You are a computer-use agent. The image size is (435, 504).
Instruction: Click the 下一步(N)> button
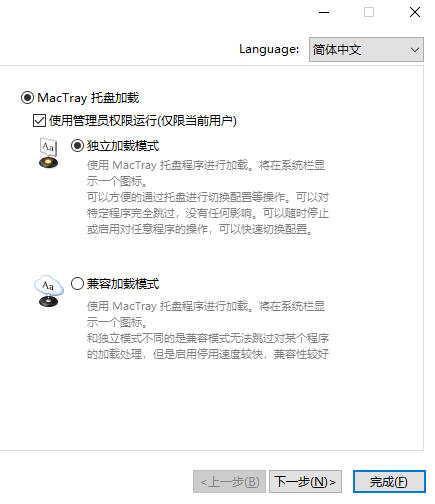coord(305,482)
